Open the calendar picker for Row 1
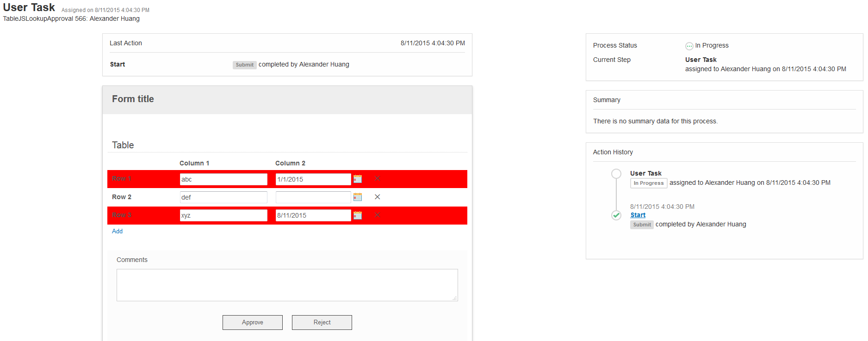Viewport: 868px width, 341px height. [358, 179]
